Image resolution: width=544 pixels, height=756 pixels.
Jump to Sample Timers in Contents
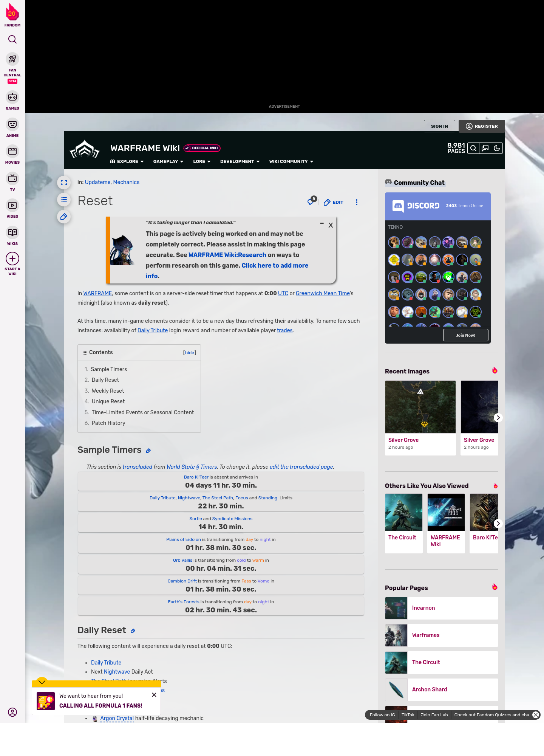click(109, 369)
